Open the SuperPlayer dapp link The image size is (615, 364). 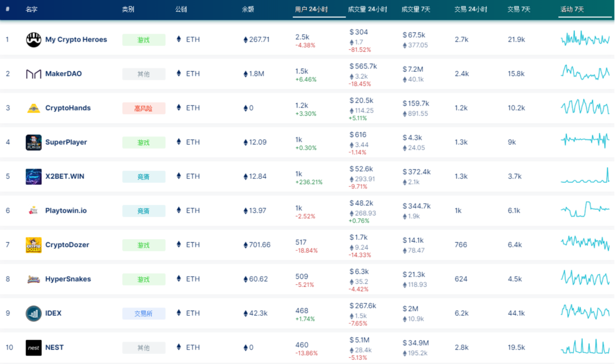point(66,142)
